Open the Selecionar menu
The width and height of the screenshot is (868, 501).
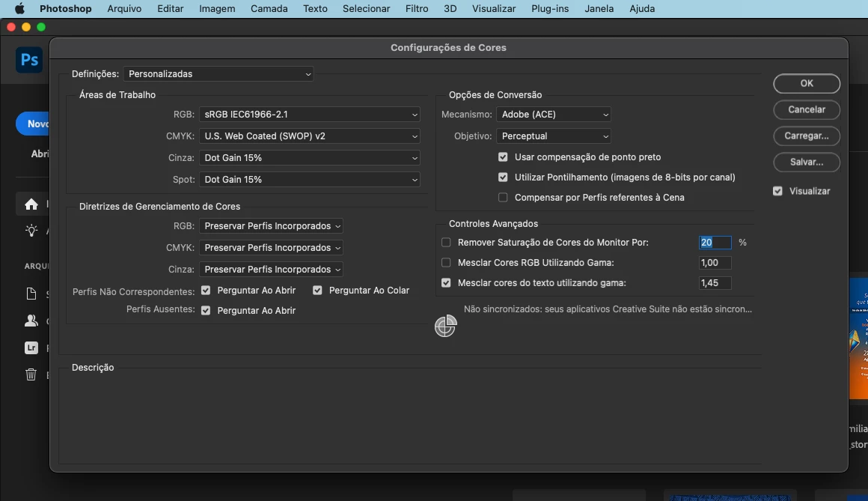pyautogui.click(x=366, y=9)
